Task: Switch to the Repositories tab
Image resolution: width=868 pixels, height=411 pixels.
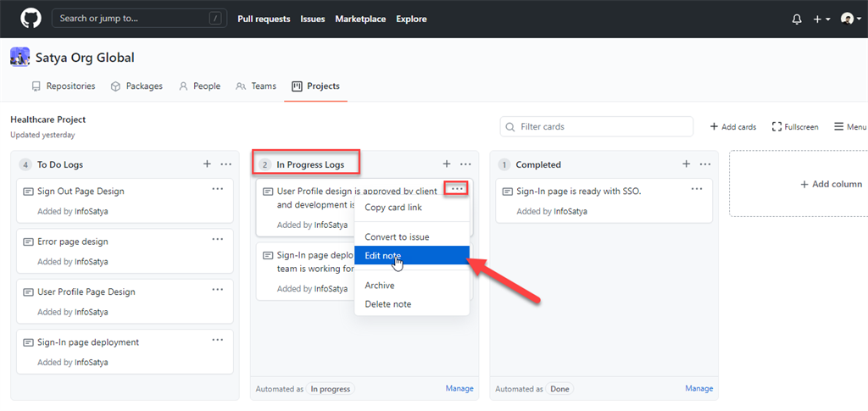Action: tap(64, 86)
